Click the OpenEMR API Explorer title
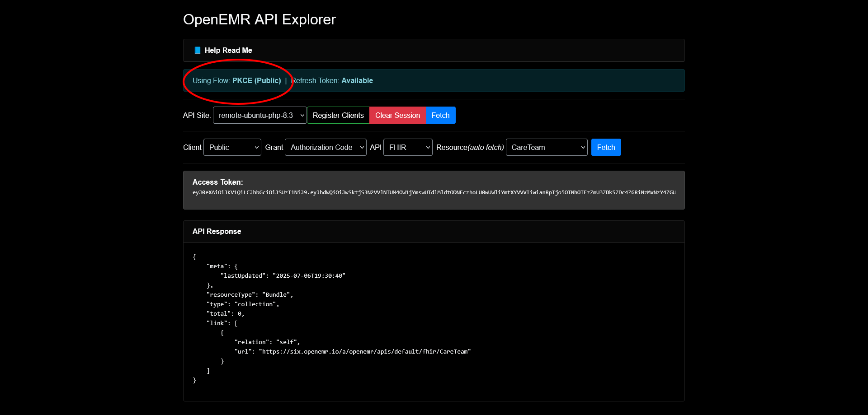Screen dimensions: 868x415 click(259, 19)
